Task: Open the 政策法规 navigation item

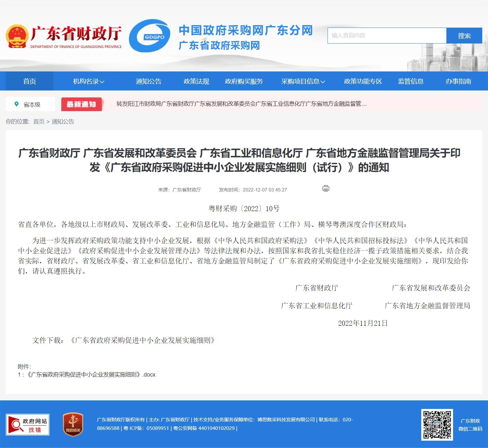Action: click(x=196, y=81)
